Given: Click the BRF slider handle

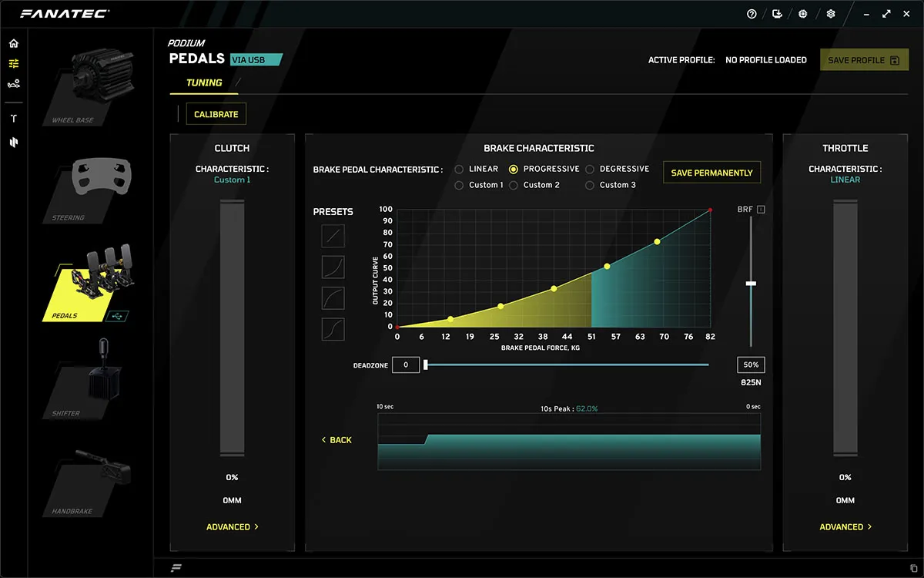Looking at the screenshot, I should [751, 284].
